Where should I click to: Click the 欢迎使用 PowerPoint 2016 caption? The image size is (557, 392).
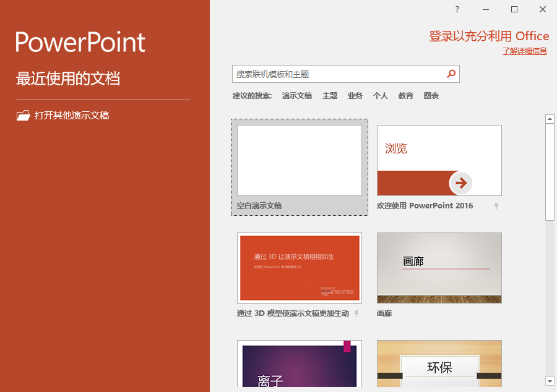click(425, 206)
